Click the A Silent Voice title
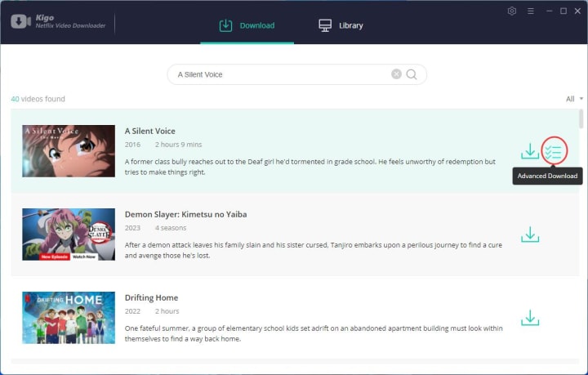Image resolution: width=588 pixels, height=375 pixels. pos(150,132)
